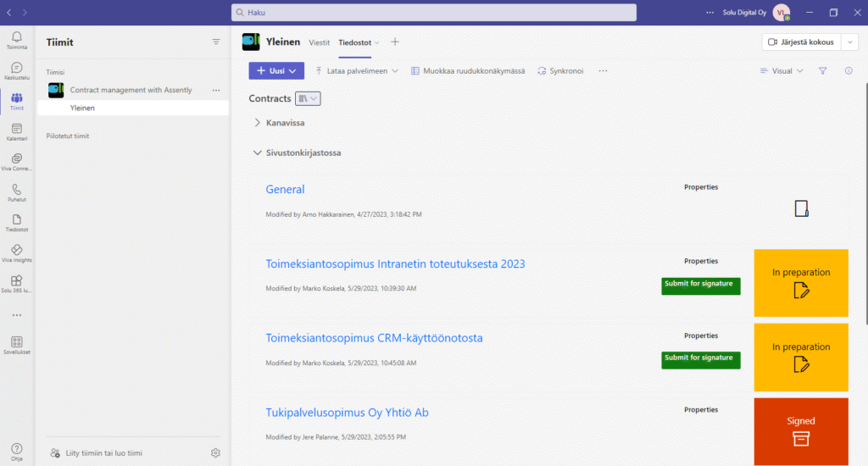Switch to the Viestit tab

click(x=319, y=42)
